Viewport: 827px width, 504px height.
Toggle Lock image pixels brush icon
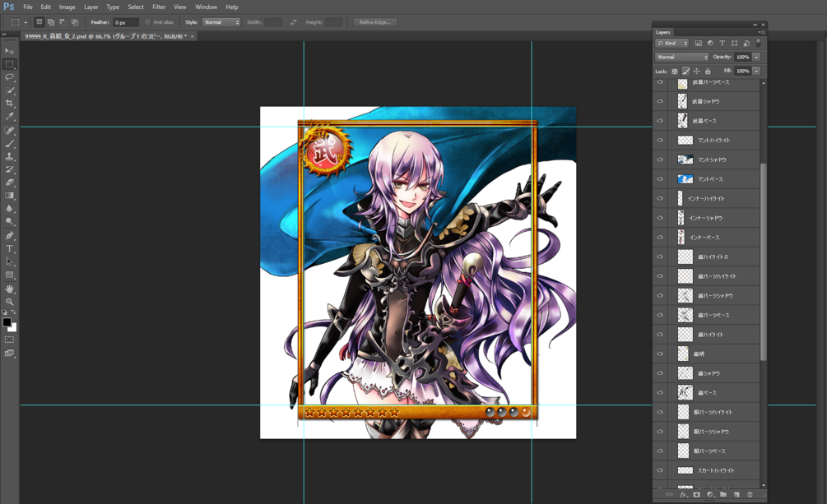(685, 72)
